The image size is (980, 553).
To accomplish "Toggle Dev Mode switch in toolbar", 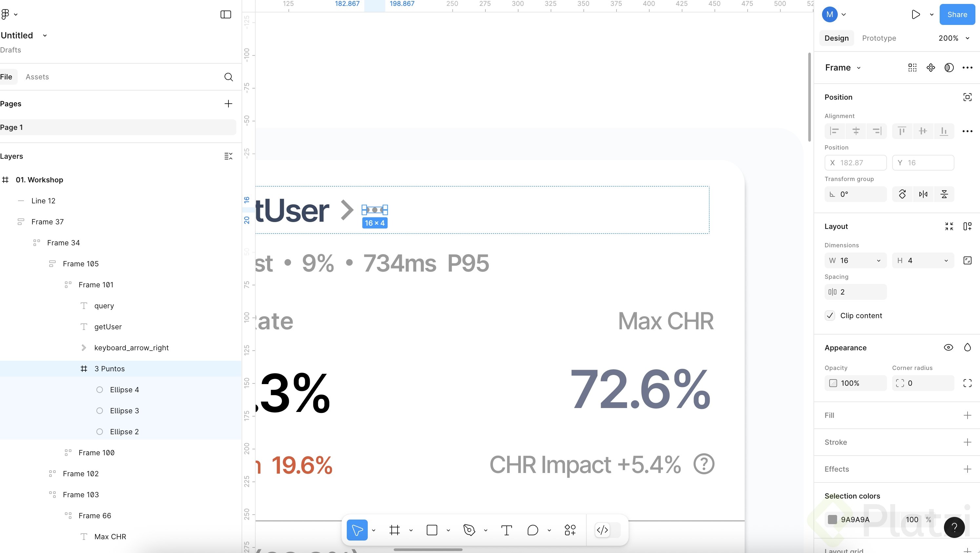I will point(607,530).
